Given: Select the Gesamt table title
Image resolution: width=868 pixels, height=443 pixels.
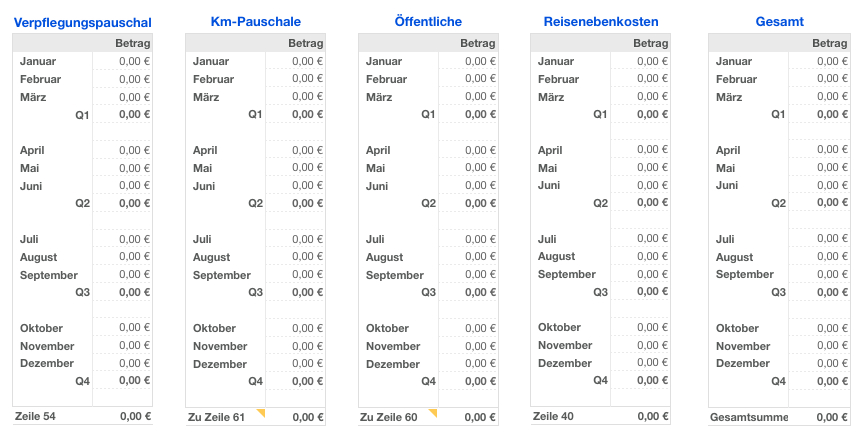Looking at the screenshot, I should 780,21.
